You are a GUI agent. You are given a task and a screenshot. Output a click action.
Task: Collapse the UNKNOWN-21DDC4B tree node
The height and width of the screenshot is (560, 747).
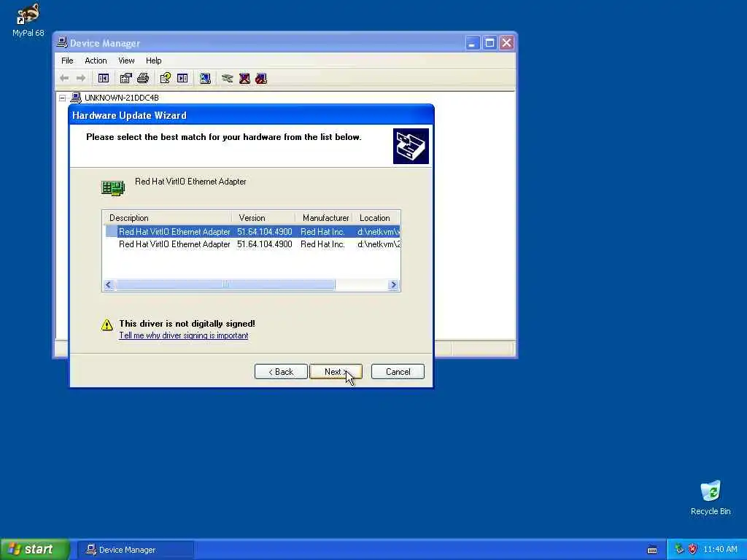click(63, 98)
